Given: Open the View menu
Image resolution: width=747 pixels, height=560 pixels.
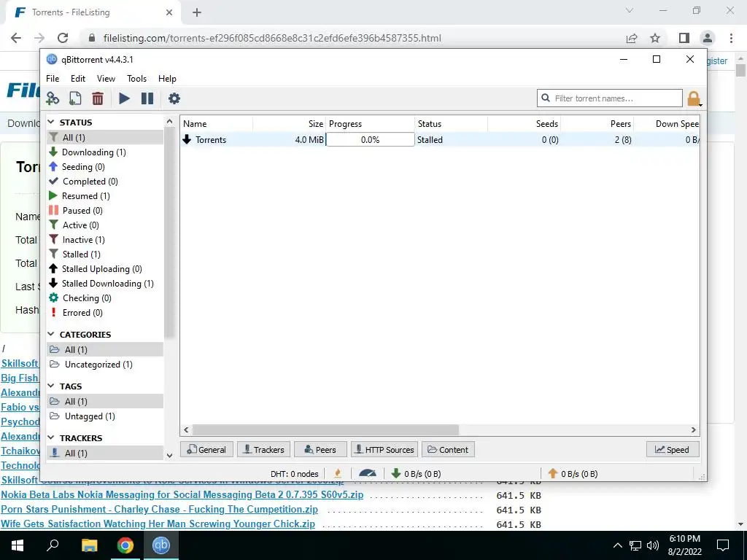Looking at the screenshot, I should click(107, 79).
